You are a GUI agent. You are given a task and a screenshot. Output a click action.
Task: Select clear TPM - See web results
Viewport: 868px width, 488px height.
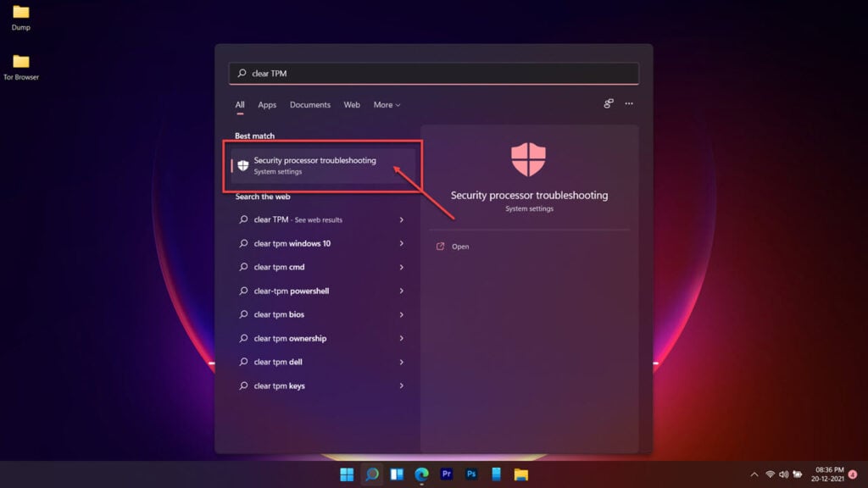pyautogui.click(x=323, y=219)
